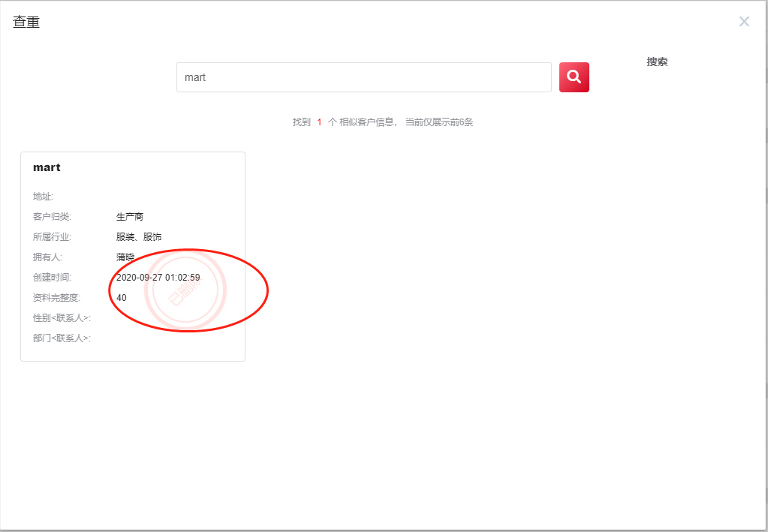Click the 性别<联系人> label

point(62,318)
